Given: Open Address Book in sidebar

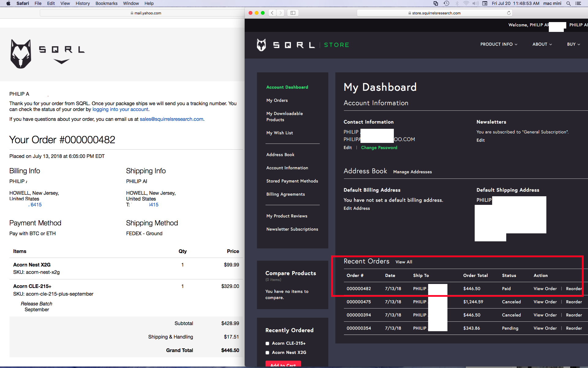Looking at the screenshot, I should [280, 155].
